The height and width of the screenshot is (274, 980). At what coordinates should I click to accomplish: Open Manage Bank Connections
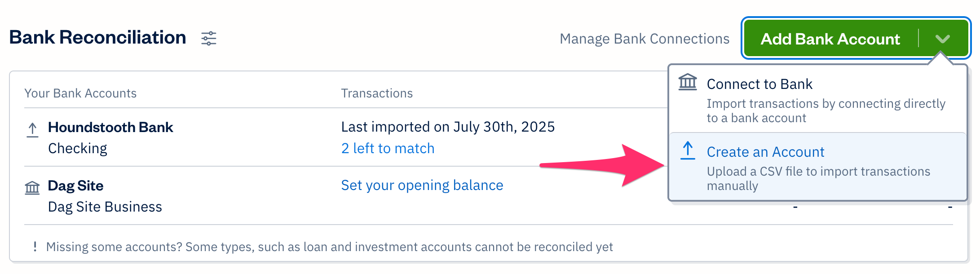click(645, 39)
